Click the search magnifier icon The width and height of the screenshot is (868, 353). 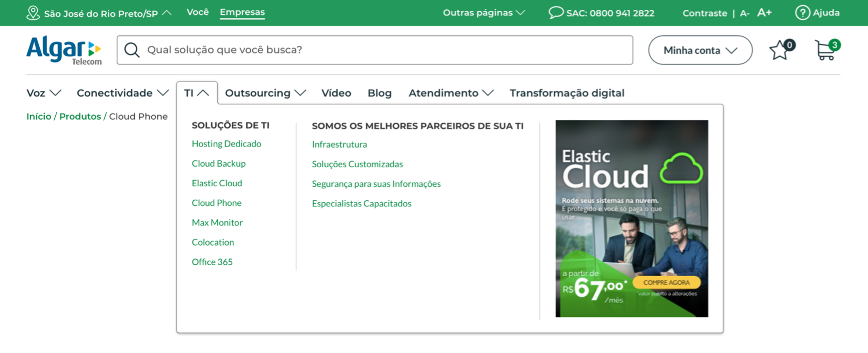132,50
